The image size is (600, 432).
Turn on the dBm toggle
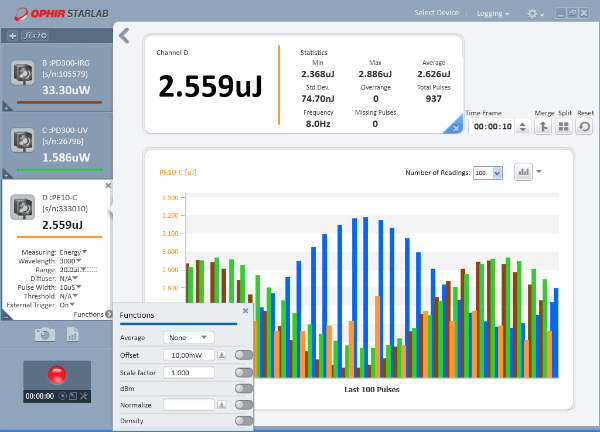pos(243,388)
